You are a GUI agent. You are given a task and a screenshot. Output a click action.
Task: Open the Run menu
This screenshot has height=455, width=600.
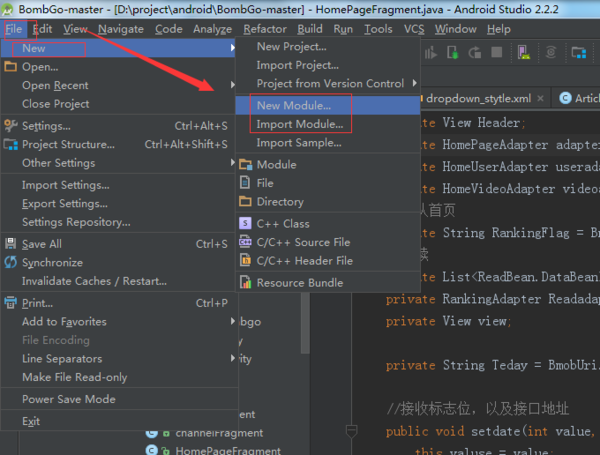click(x=343, y=29)
